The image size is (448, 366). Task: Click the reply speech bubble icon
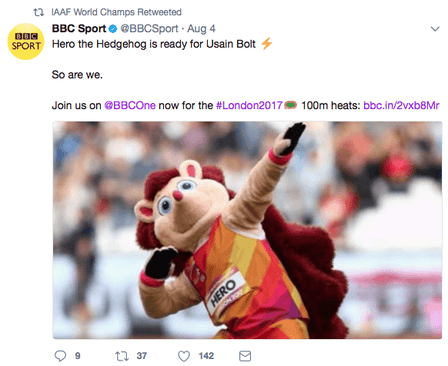point(60,356)
